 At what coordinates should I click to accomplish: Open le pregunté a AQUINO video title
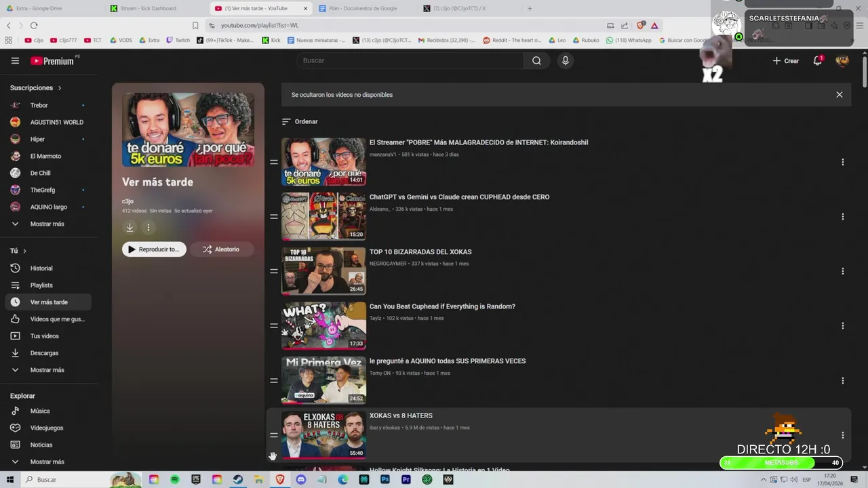[448, 361]
